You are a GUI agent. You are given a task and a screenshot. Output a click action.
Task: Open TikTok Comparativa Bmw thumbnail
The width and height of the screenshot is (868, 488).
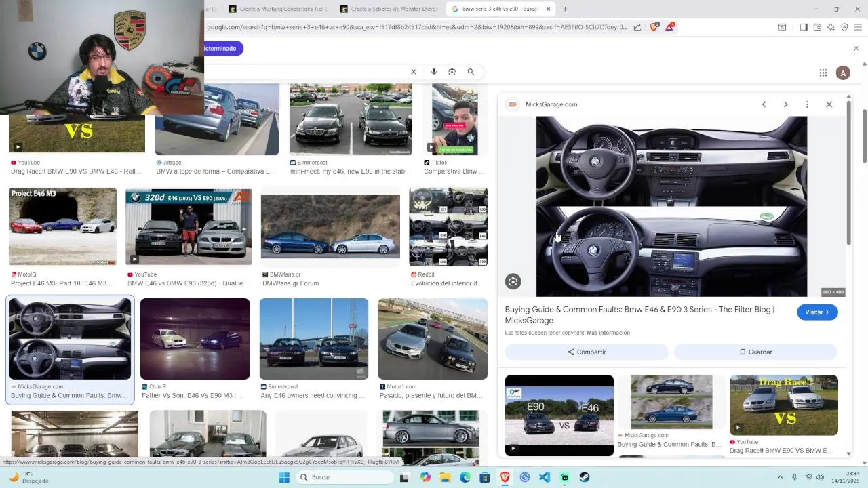tap(455, 119)
